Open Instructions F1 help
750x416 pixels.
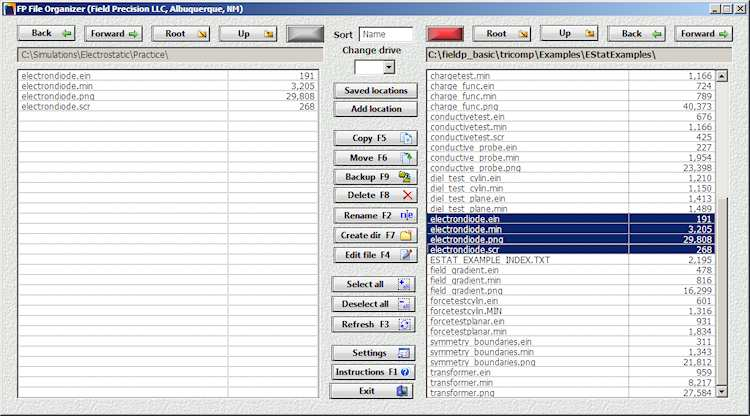(x=373, y=372)
